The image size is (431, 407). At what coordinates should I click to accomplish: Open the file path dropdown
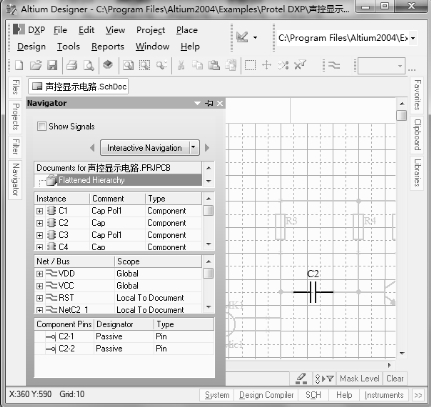tap(413, 38)
